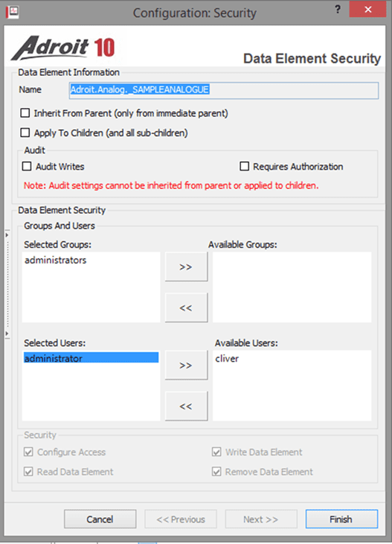The image size is (392, 544).
Task: Expand the lower left-edge arrow handle
Action: [7, 333]
